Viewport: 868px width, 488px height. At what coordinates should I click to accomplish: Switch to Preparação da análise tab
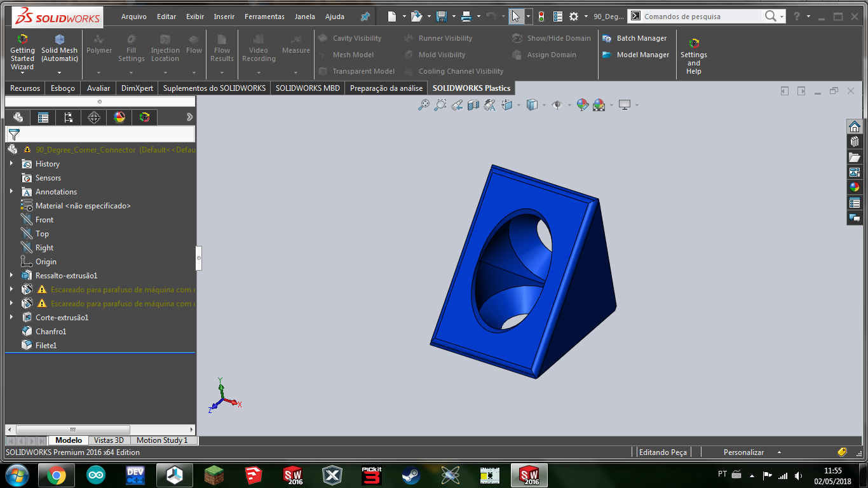[386, 88]
